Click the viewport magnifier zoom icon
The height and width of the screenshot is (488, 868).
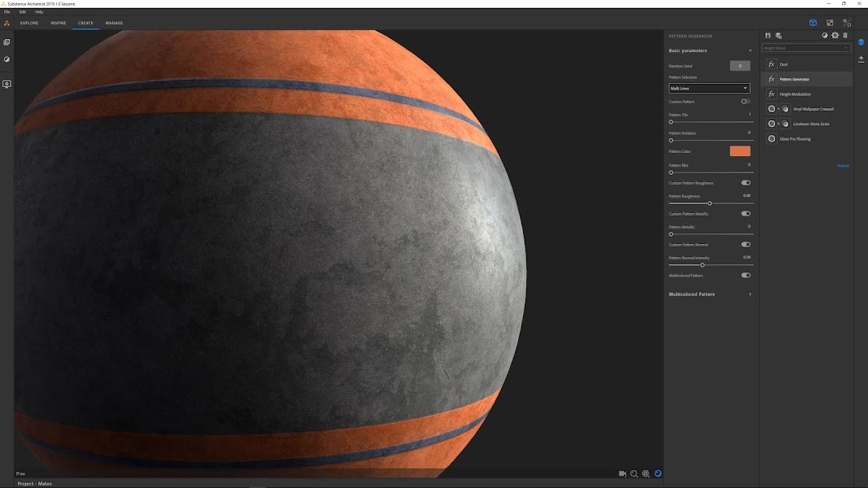point(634,473)
